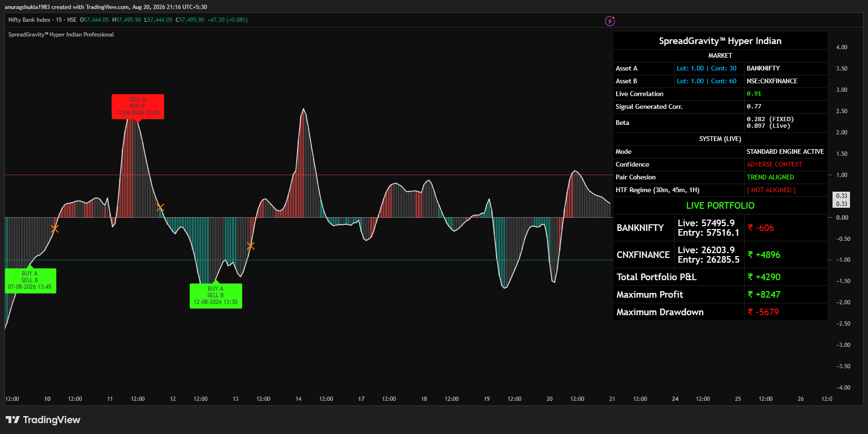This screenshot has width=868, height=434.
Task: Click the Maximum Drawdown value -5679
Action: tap(763, 312)
